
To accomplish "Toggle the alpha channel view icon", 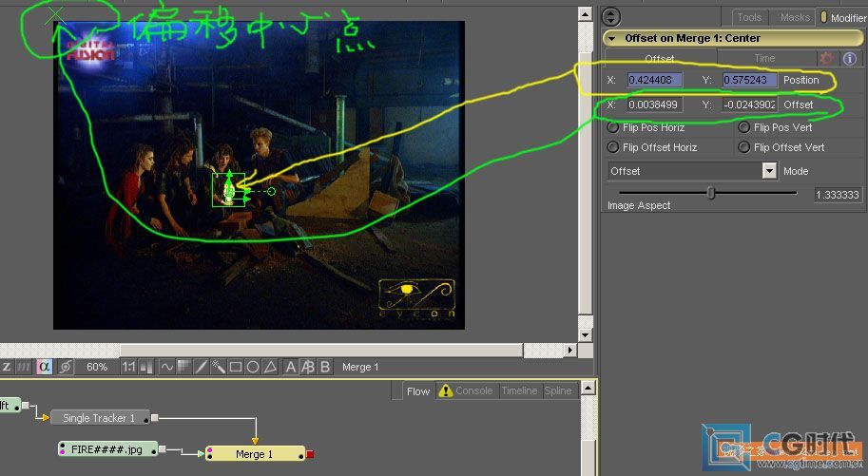I will click(44, 367).
